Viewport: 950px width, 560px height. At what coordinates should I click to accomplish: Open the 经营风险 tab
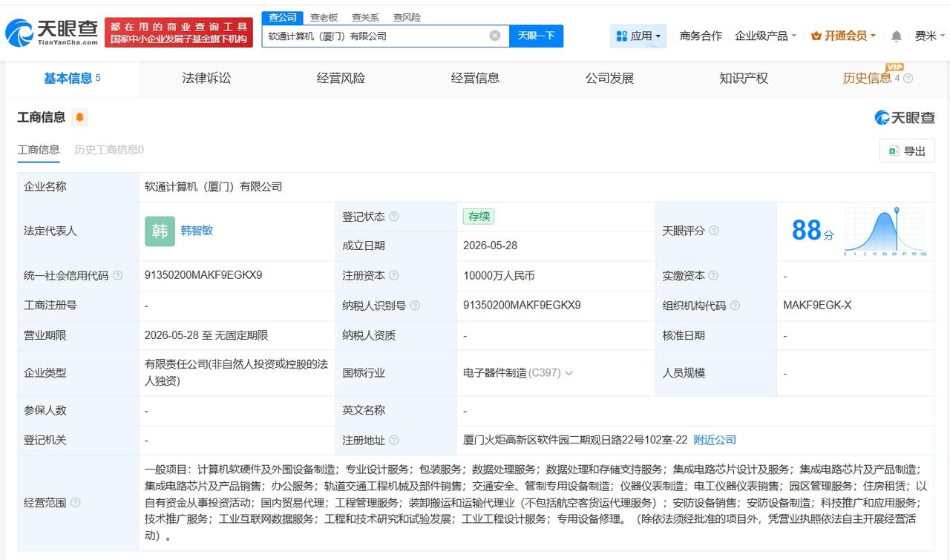tap(341, 79)
